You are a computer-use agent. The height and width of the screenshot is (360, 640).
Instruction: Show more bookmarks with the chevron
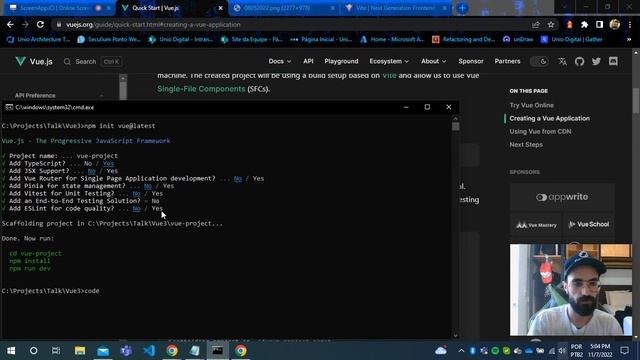pos(629,39)
